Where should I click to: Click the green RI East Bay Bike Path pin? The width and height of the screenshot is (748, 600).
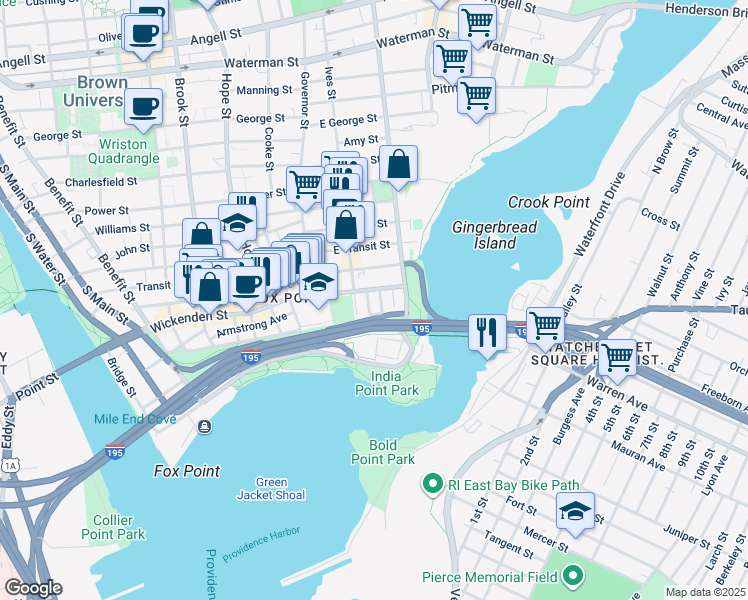(433, 485)
